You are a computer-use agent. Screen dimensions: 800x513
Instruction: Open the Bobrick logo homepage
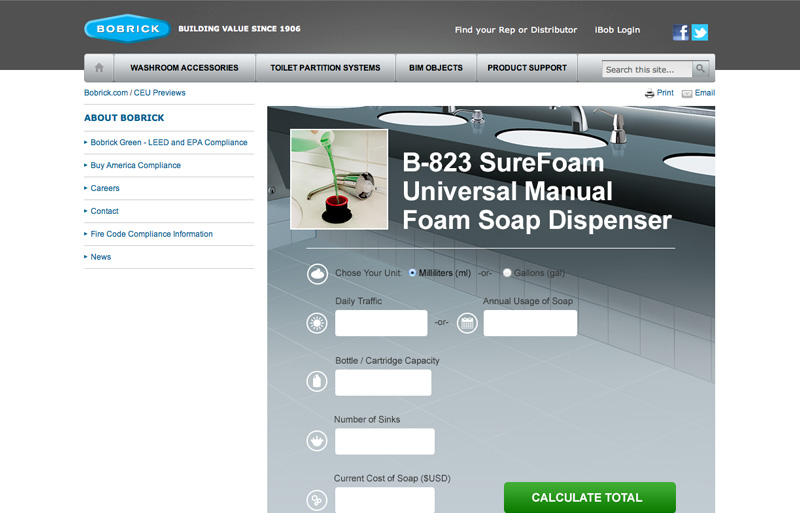[128, 29]
